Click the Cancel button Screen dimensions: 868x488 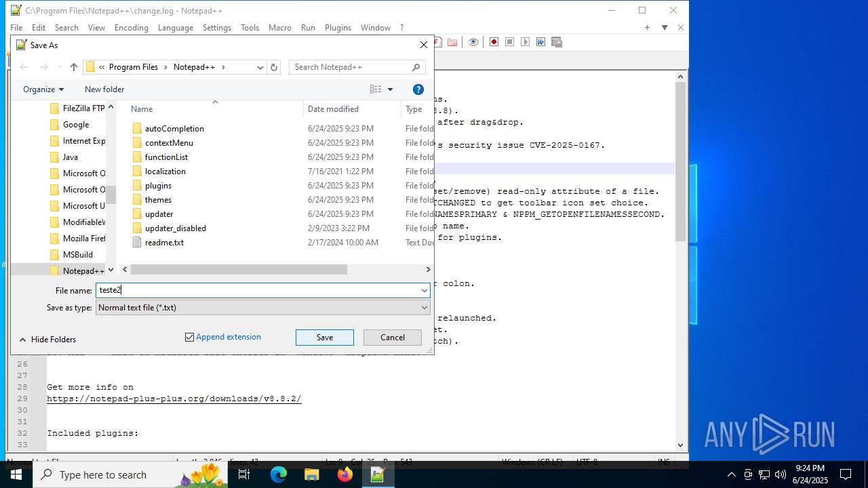393,338
